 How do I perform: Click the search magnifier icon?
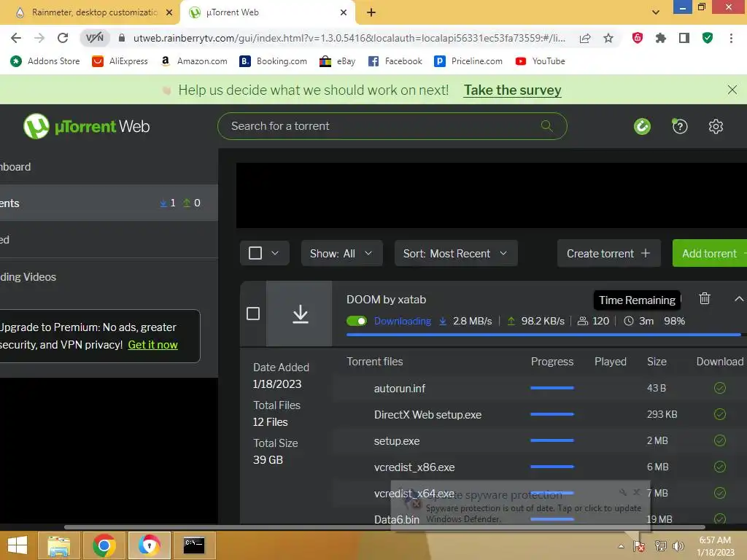pyautogui.click(x=547, y=125)
